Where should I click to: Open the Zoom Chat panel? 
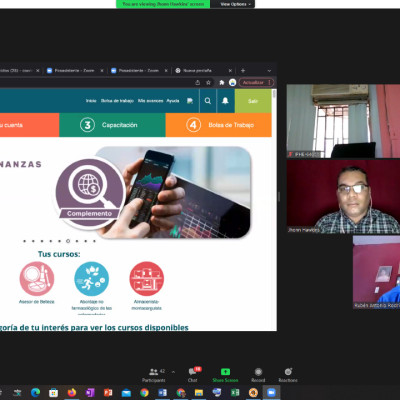coord(193,375)
